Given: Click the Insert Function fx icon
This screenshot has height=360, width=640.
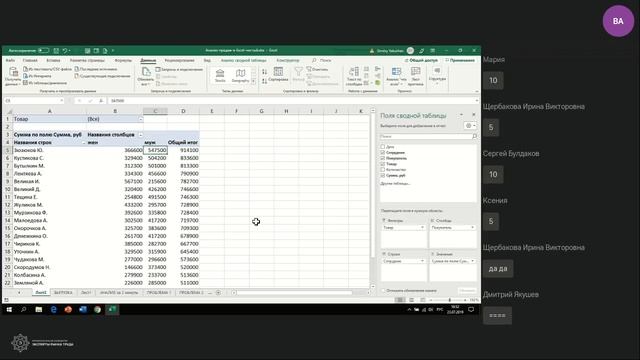Looking at the screenshot, I should [x=101, y=100].
